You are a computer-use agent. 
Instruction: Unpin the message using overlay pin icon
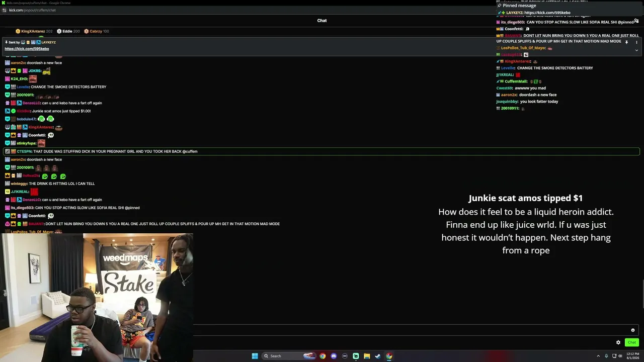(x=626, y=42)
